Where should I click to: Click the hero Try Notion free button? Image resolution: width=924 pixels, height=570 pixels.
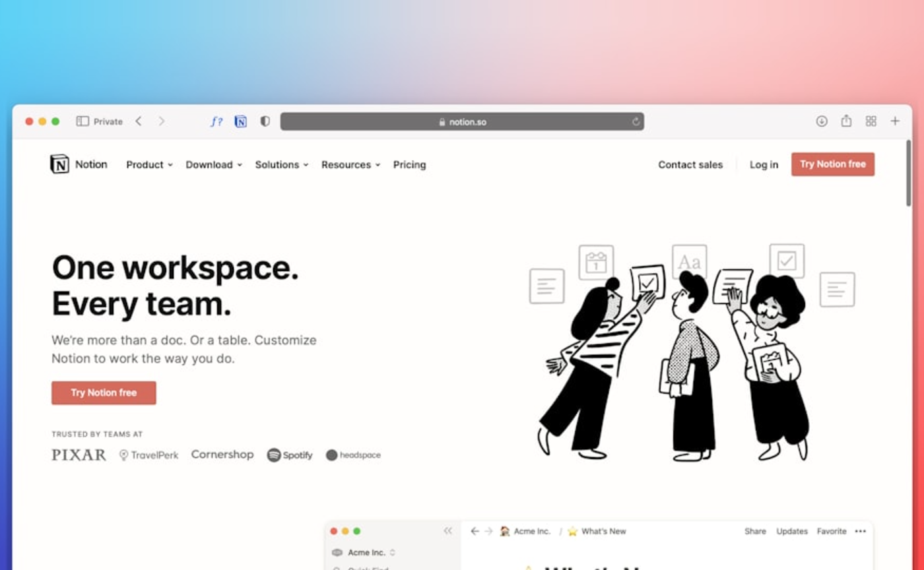[x=104, y=393]
